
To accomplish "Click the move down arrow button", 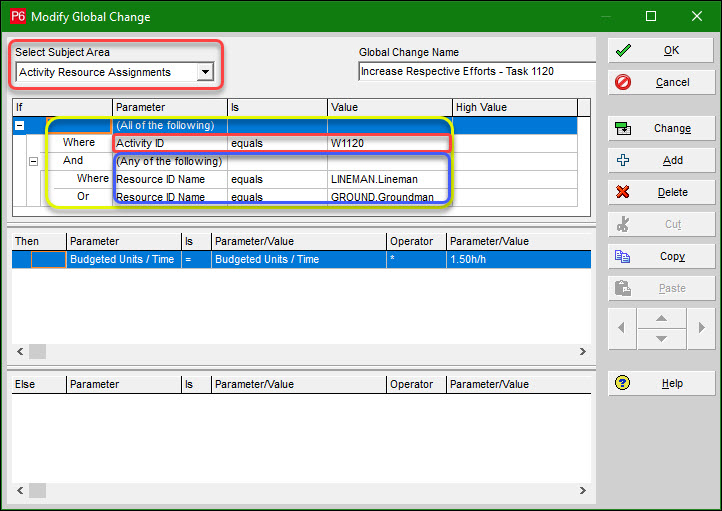I will 661,338.
